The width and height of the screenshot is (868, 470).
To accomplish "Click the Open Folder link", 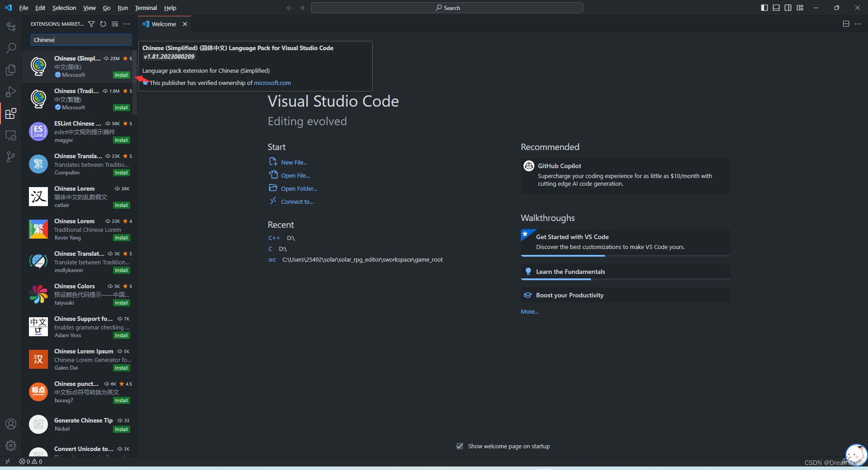I will pyautogui.click(x=299, y=188).
